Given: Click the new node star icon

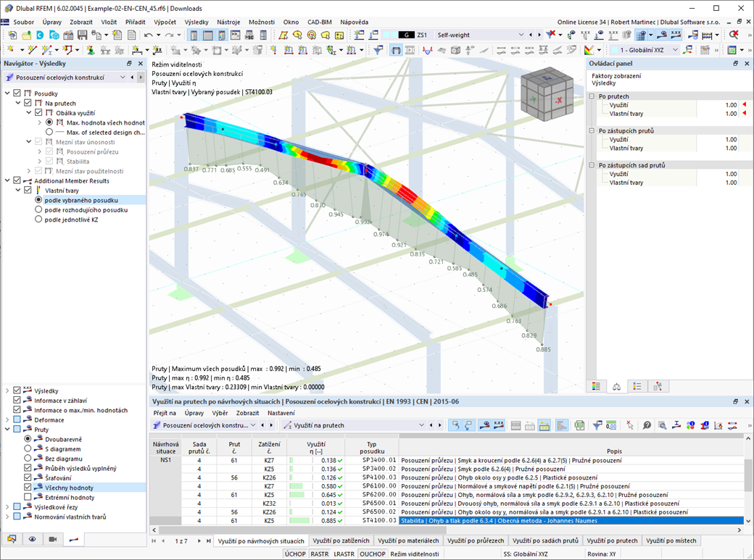Looking at the screenshot, I should (x=10, y=50).
